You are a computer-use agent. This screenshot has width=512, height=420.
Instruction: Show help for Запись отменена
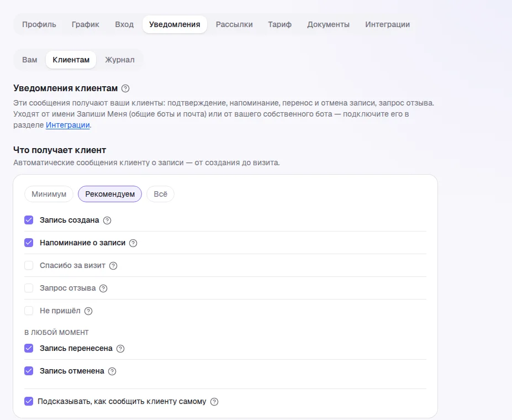coord(112,371)
